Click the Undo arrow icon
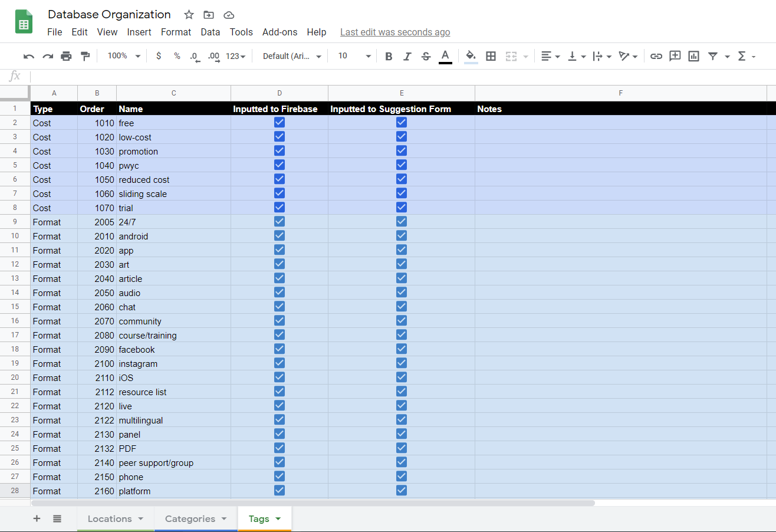The height and width of the screenshot is (532, 776). (28, 56)
